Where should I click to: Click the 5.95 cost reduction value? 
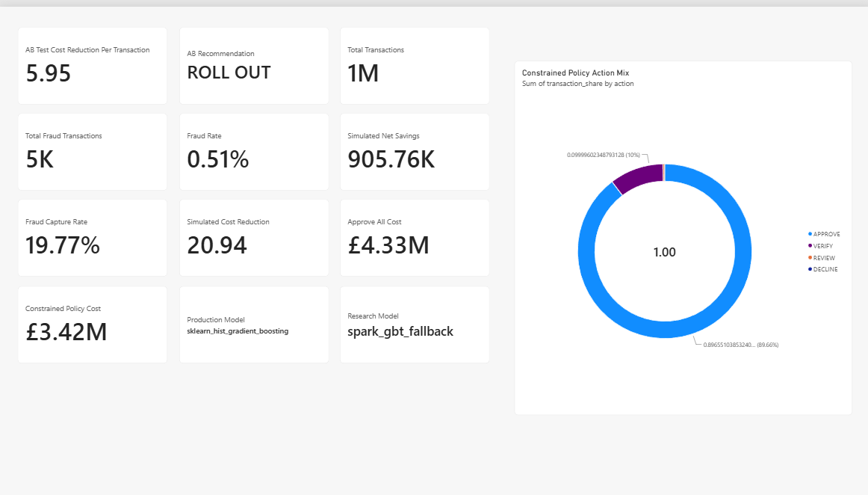(x=48, y=73)
